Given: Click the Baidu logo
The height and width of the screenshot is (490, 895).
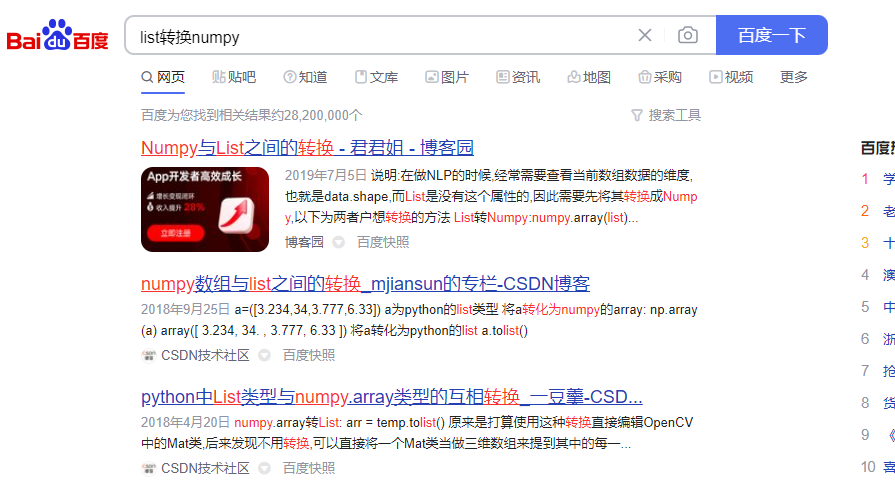Looking at the screenshot, I should 57,35.
